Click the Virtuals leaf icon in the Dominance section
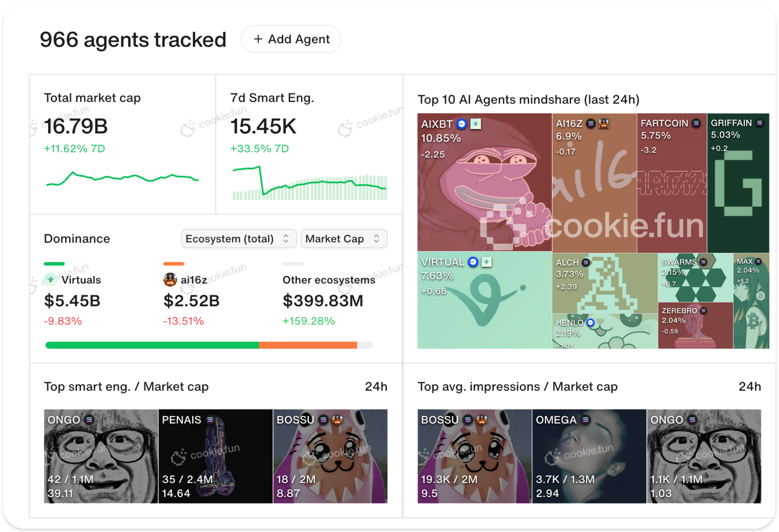Image resolution: width=779 pixels, height=532 pixels. tap(52, 280)
